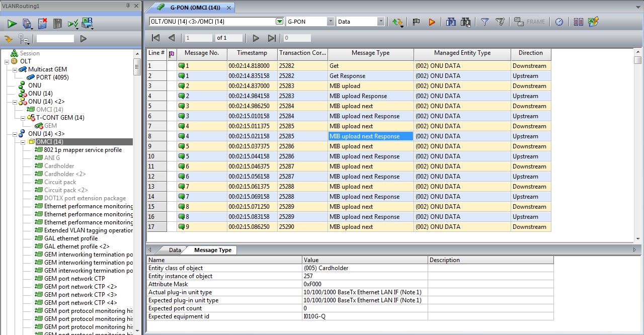Open the G-PON protocol dropdown
This screenshot has width=644, height=335.
click(x=331, y=22)
